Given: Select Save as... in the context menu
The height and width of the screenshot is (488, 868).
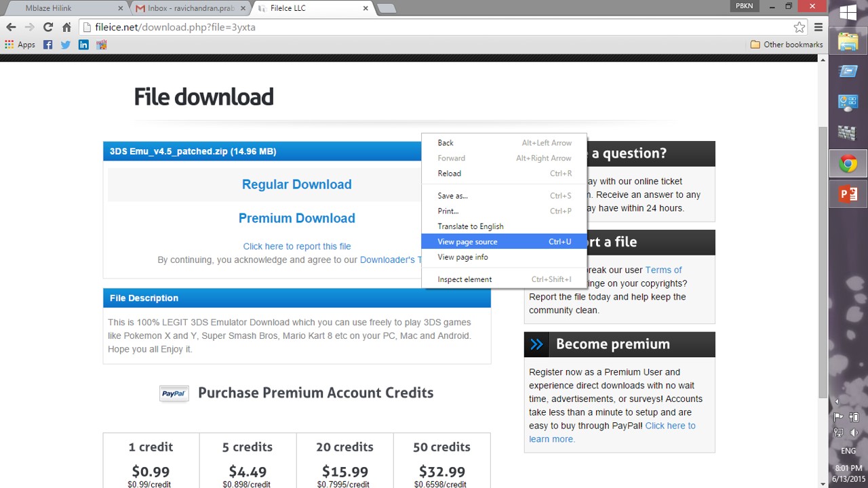Looking at the screenshot, I should (x=452, y=196).
